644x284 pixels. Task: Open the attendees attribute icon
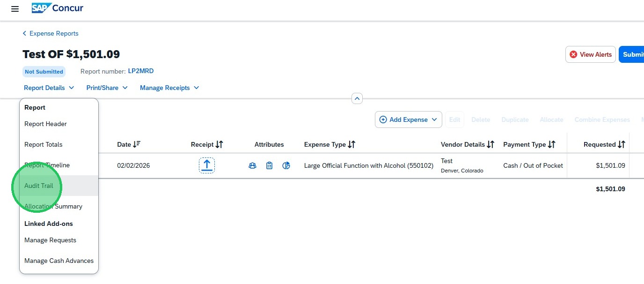252,165
